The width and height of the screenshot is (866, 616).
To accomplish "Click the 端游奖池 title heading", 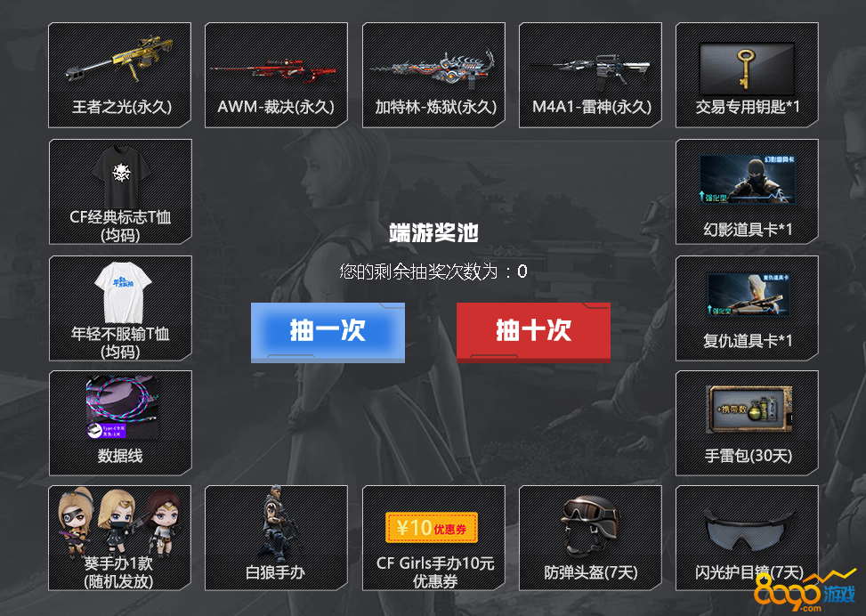I will click(x=433, y=232).
